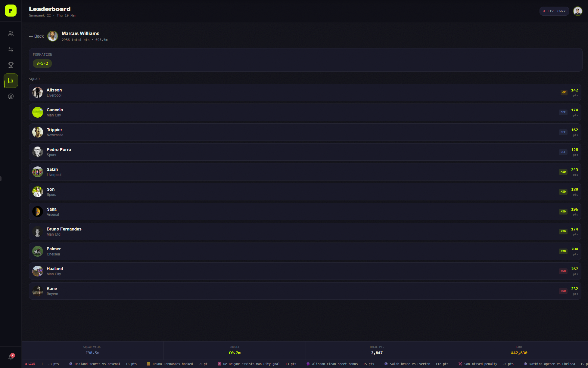
Task: Click the green F app logo
Action: [x=11, y=11]
